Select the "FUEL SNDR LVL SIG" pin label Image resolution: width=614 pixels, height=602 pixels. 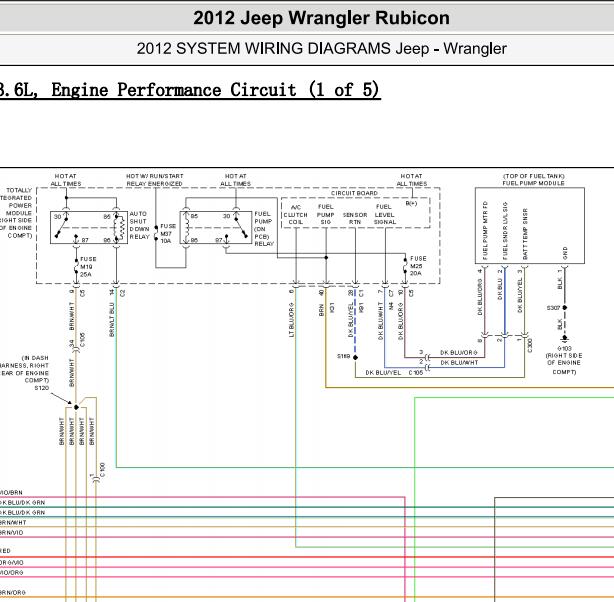click(x=505, y=231)
